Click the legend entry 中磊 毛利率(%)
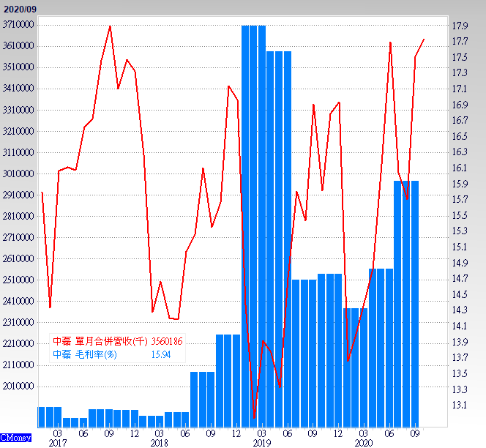Image resolution: width=486 pixels, height=448 pixels. [x=85, y=354]
